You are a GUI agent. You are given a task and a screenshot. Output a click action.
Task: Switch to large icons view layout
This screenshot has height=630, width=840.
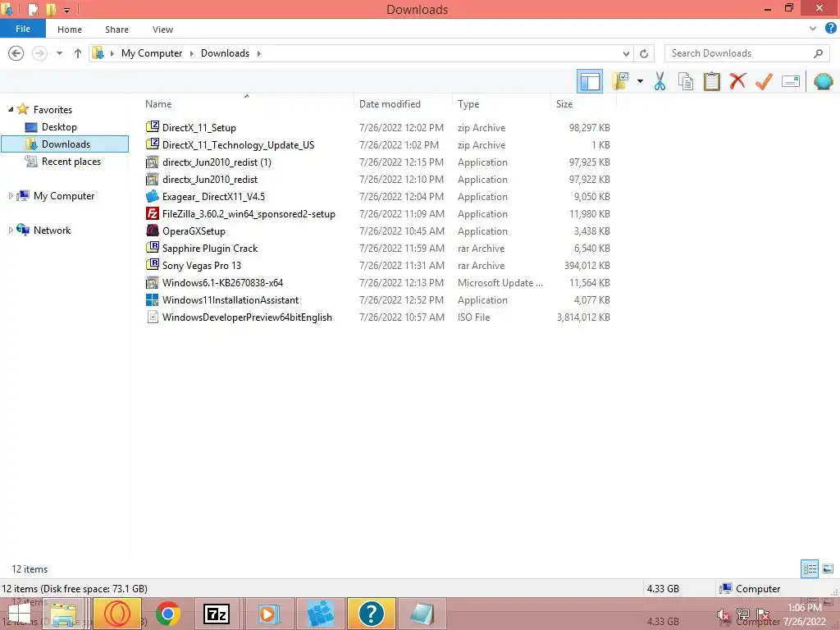point(828,568)
